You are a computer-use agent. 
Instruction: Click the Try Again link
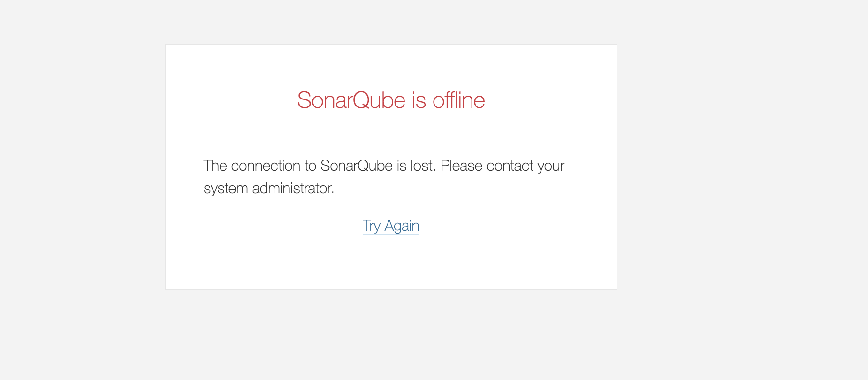(391, 226)
